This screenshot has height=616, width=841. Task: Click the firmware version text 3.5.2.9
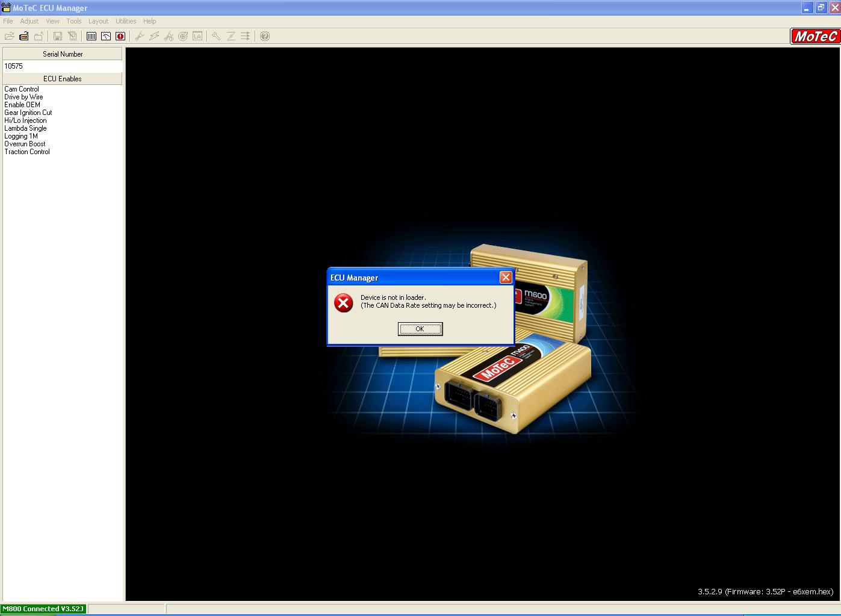(765, 591)
